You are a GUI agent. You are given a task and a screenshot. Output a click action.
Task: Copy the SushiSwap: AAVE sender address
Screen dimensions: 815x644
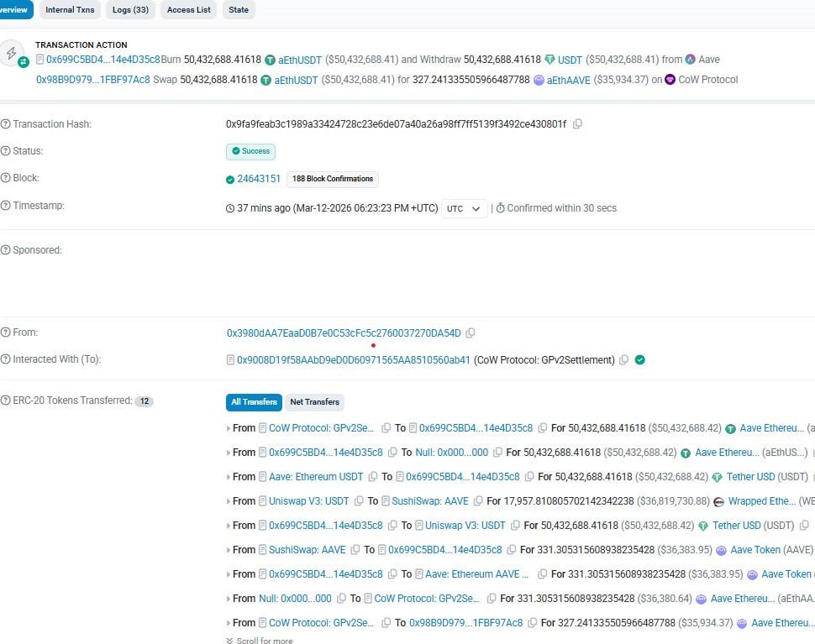click(355, 549)
